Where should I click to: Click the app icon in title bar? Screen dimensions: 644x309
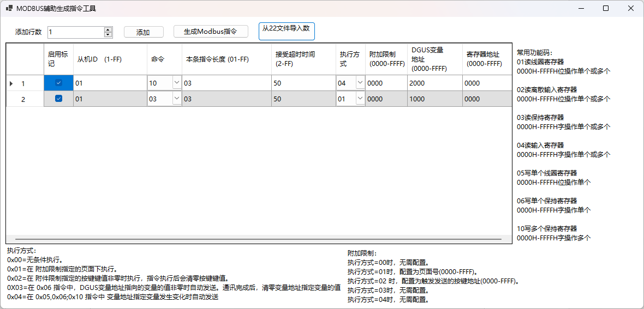click(x=9, y=9)
